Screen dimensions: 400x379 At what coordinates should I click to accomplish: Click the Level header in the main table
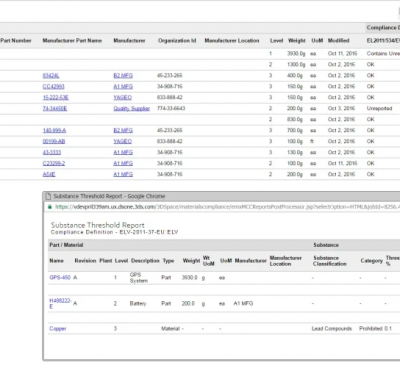(276, 41)
